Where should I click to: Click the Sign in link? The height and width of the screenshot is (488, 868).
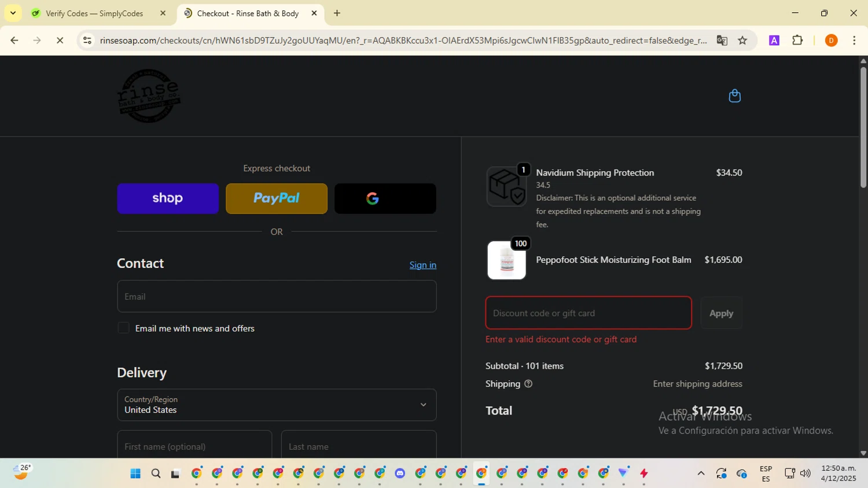pyautogui.click(x=423, y=265)
